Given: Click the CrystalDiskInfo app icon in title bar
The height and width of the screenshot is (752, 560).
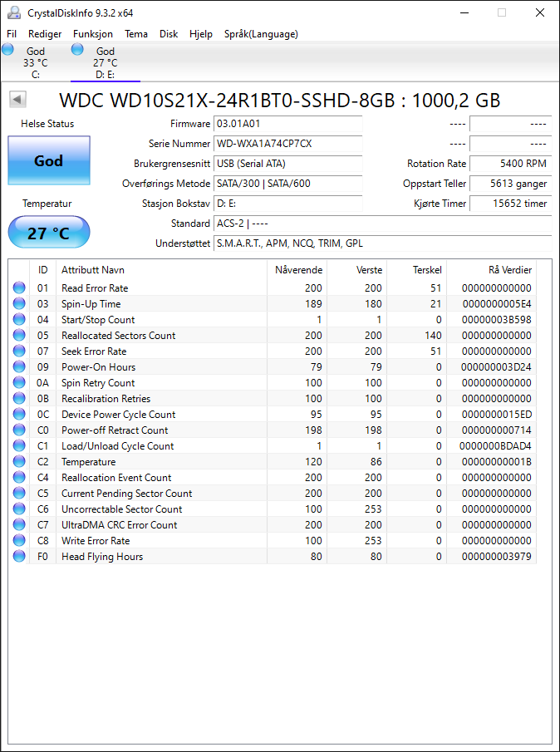Looking at the screenshot, I should [14, 13].
